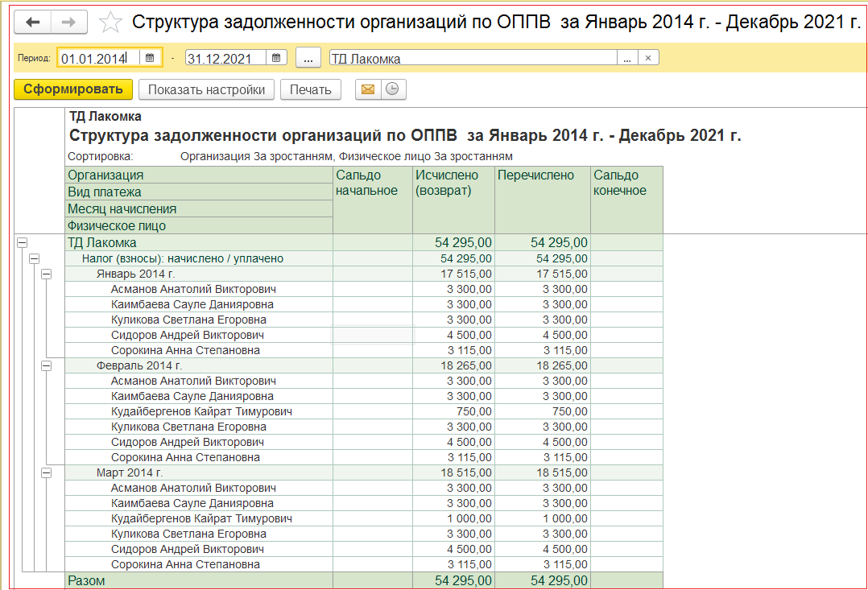Screen dimensions: 868x590
Task: Collapse the Январь 2014 г. group
Action: point(46,274)
